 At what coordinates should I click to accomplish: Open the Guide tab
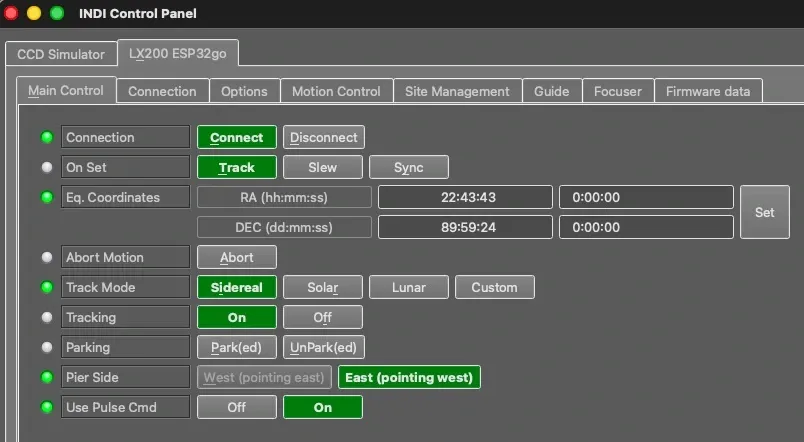tap(552, 91)
